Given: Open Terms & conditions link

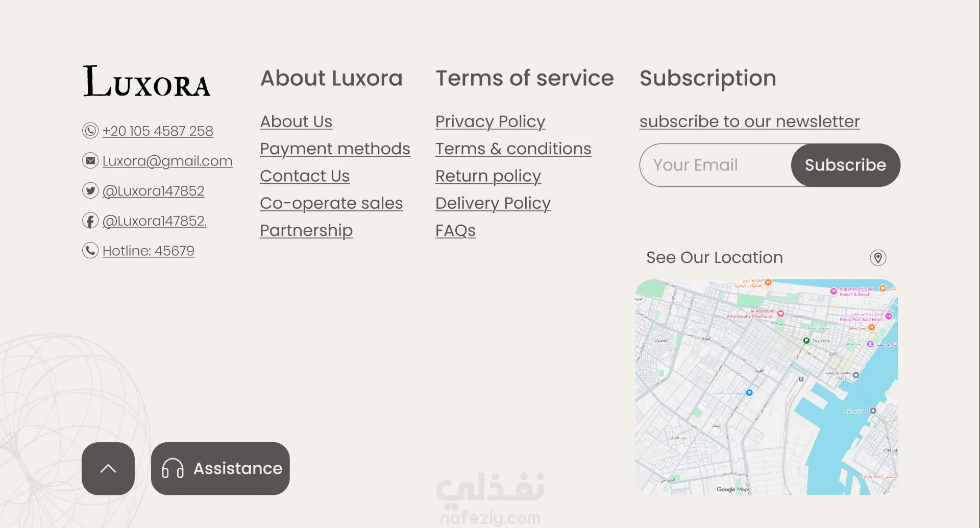Looking at the screenshot, I should pos(513,149).
